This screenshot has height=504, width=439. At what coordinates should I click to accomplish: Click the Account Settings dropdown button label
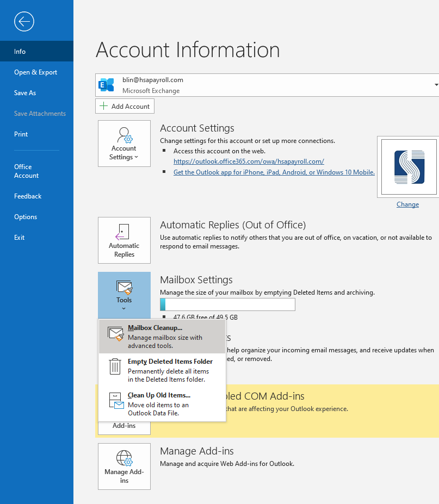(124, 153)
